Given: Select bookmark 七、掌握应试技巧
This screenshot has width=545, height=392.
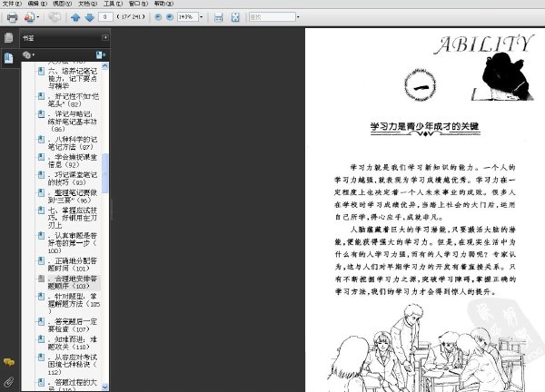Looking at the screenshot, I should [73, 218].
